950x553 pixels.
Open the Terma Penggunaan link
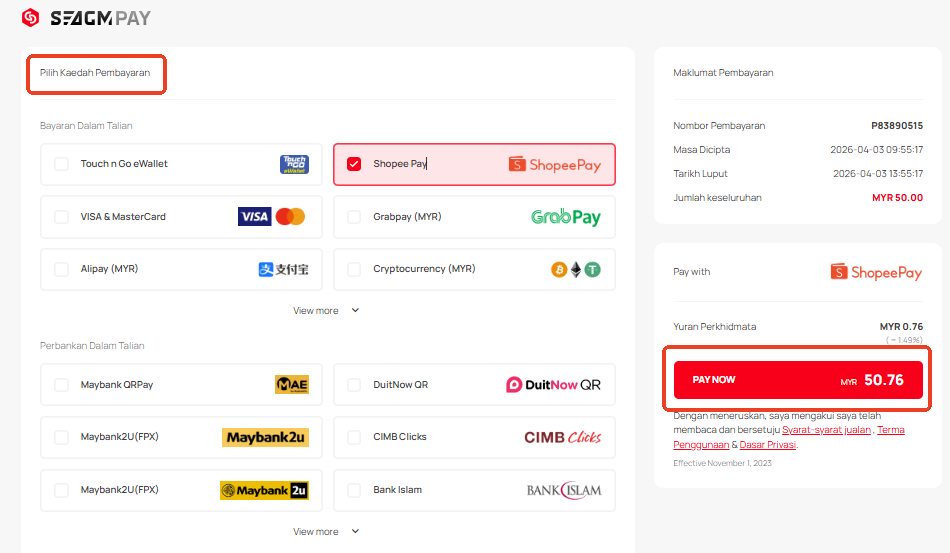(890, 430)
